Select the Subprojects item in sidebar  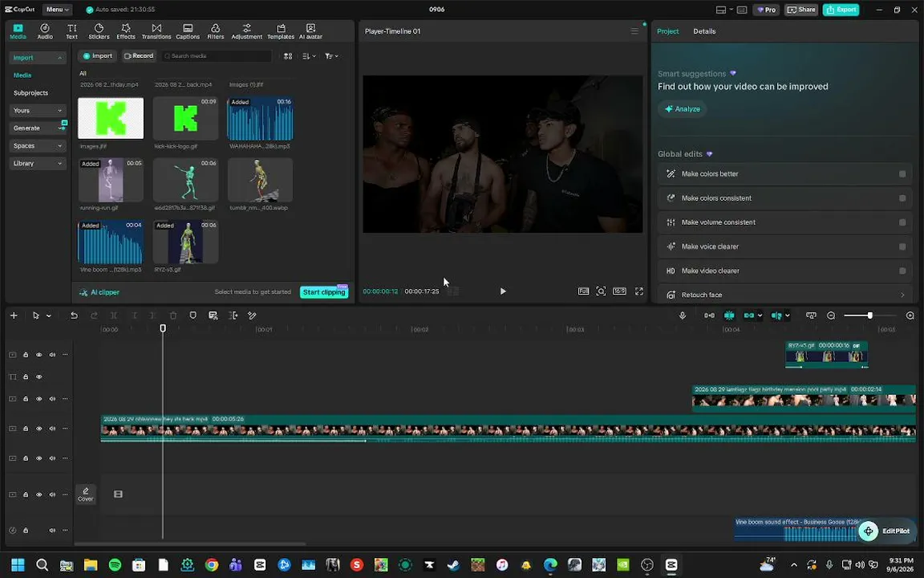pos(30,93)
